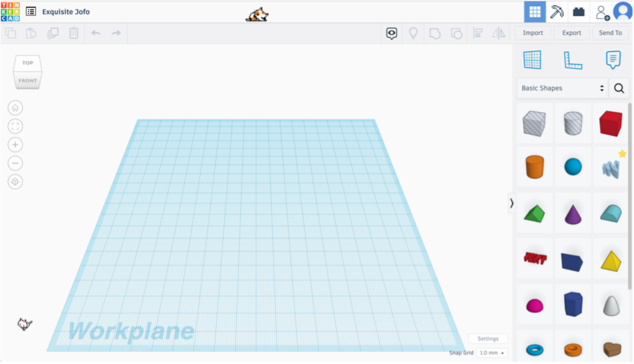Click the Delete trash icon

coord(74,33)
